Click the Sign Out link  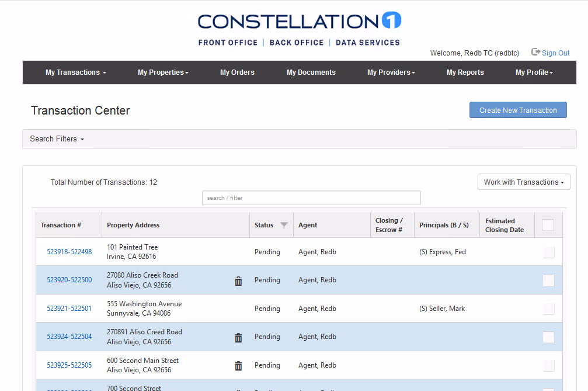point(555,53)
